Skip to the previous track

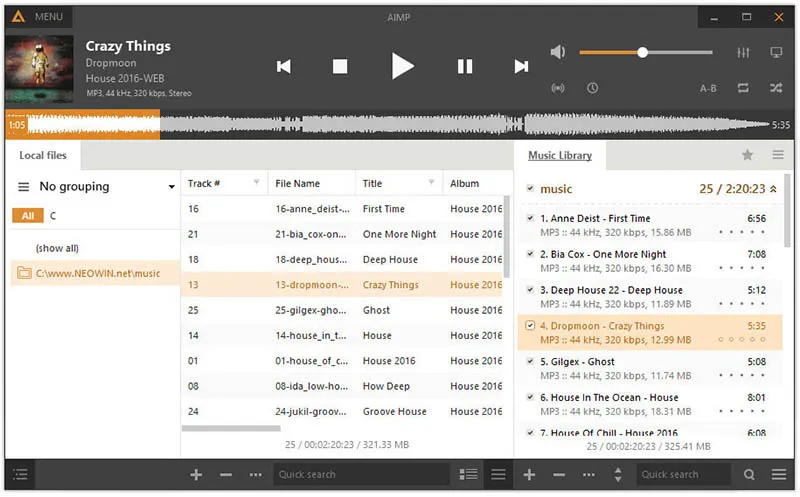[x=284, y=67]
